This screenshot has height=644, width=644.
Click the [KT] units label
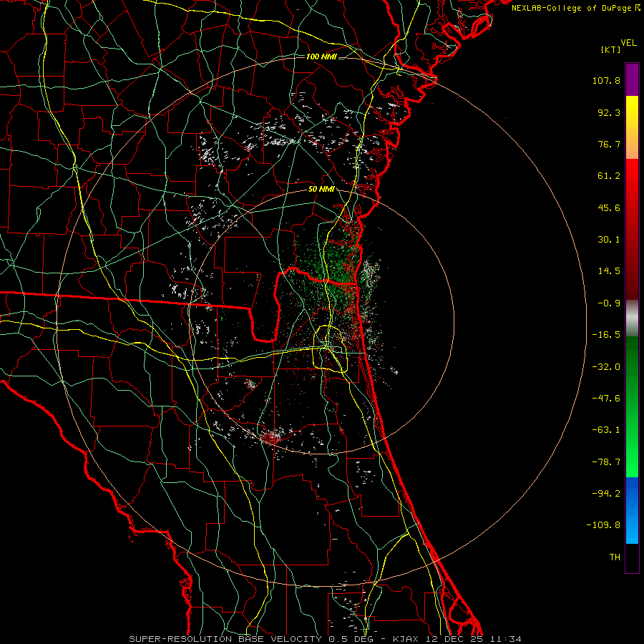point(610,49)
